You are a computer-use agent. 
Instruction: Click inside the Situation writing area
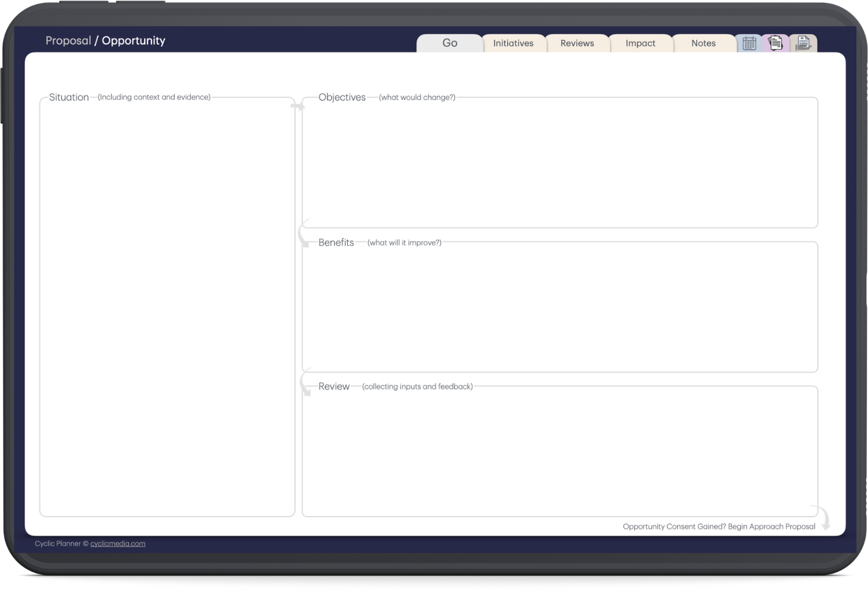click(x=167, y=307)
